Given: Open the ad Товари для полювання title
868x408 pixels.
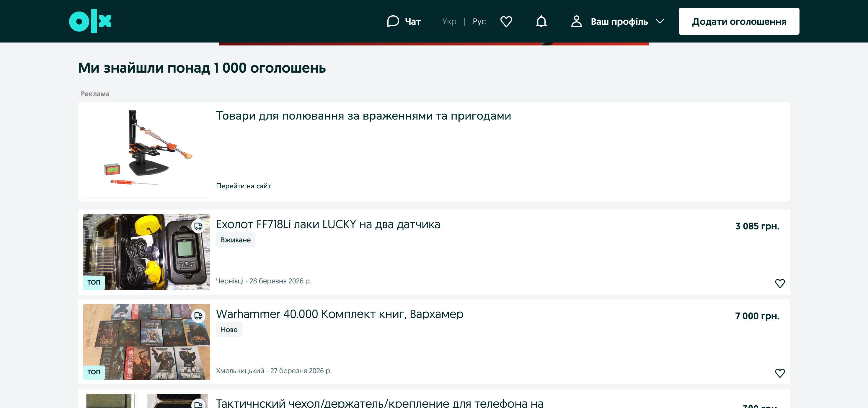Looking at the screenshot, I should click(363, 115).
